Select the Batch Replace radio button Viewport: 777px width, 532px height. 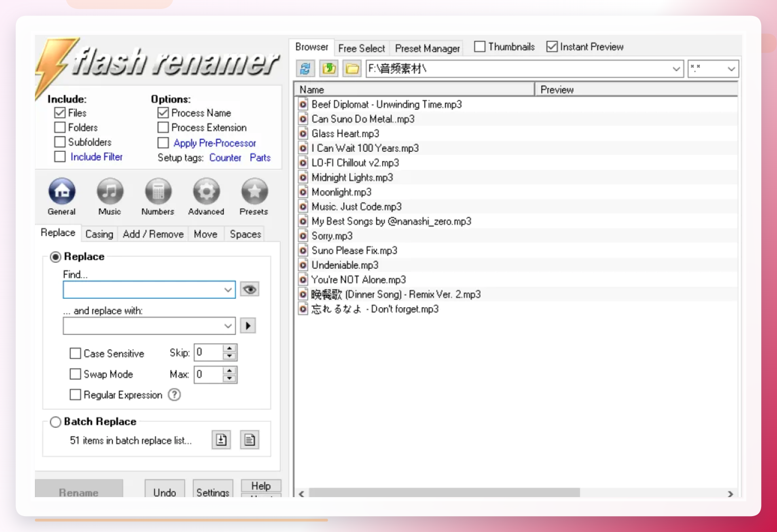56,422
